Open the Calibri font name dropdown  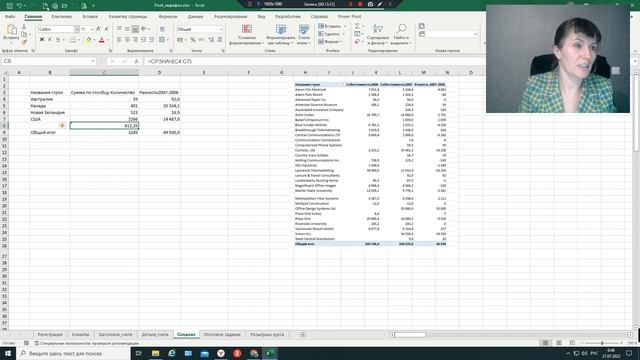[77, 29]
